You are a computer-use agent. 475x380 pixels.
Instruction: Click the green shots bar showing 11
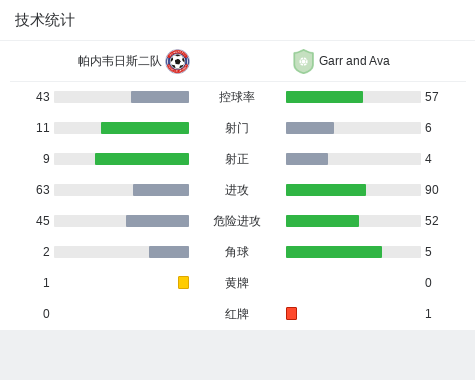click(x=145, y=128)
